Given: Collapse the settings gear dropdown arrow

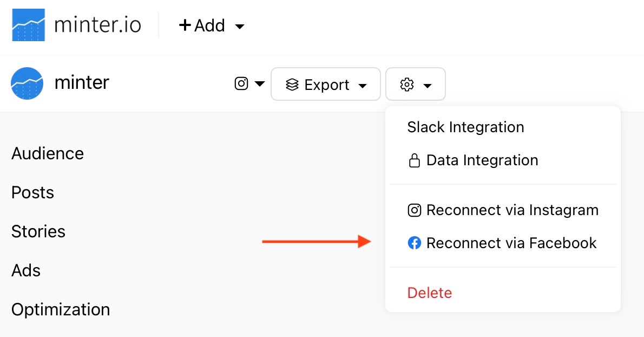Looking at the screenshot, I should [x=428, y=86].
